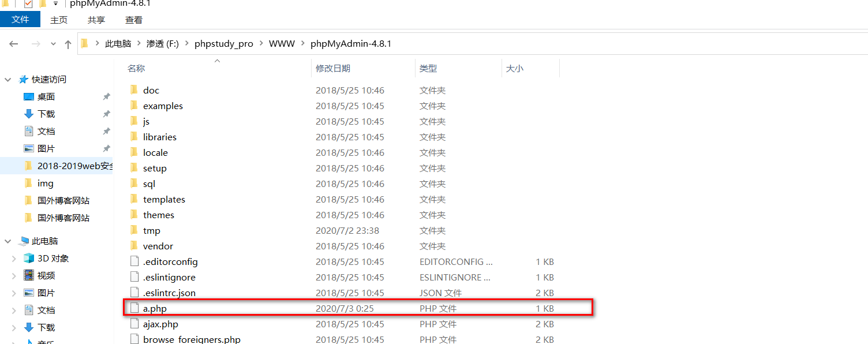Click the libraries folder icon
This screenshot has height=344, width=868.
pyautogui.click(x=134, y=137)
